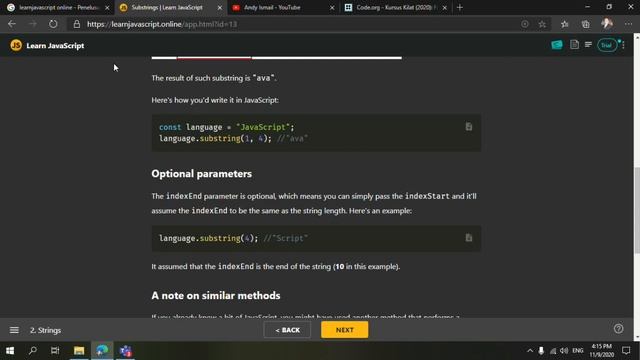Open Task View in taskbar
This screenshot has width=640, height=360.
tap(55, 351)
